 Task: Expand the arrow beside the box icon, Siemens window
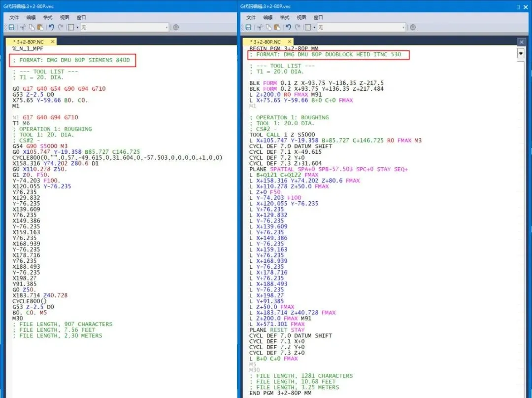point(77,27)
